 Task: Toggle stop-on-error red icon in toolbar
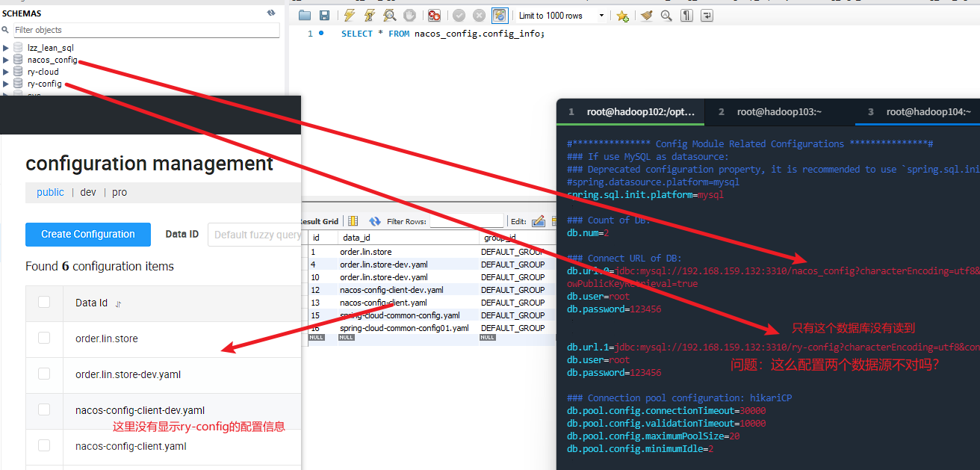tap(434, 15)
